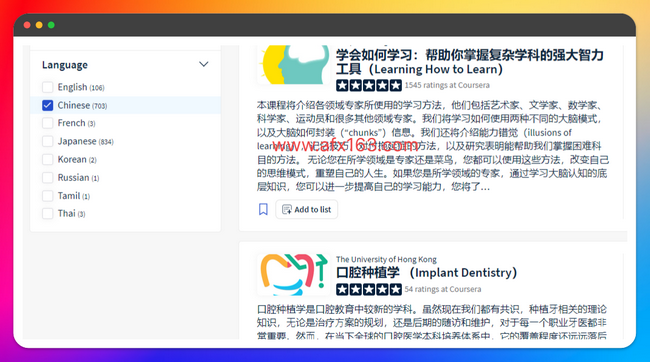Viewport: 650px width, 362px height.
Task: Click the 1545 ratings at Coursera text
Action: click(x=447, y=85)
